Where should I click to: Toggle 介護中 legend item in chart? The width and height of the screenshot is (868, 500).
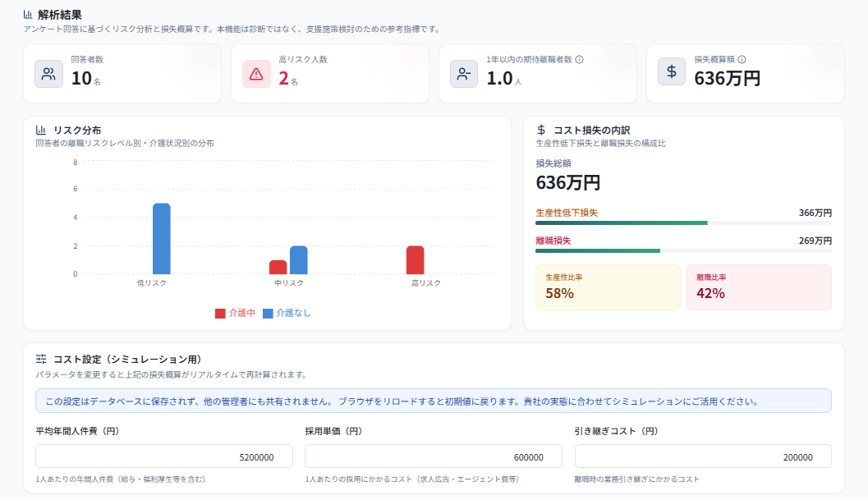click(x=236, y=313)
